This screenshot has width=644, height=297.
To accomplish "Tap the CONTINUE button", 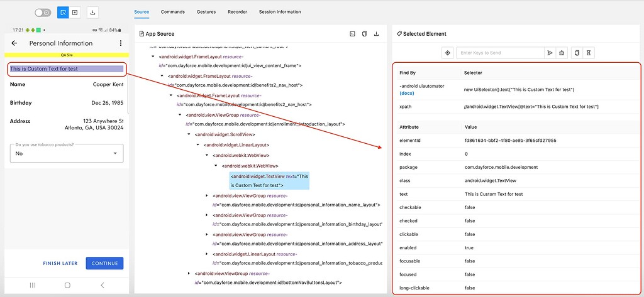I will tap(105, 263).
